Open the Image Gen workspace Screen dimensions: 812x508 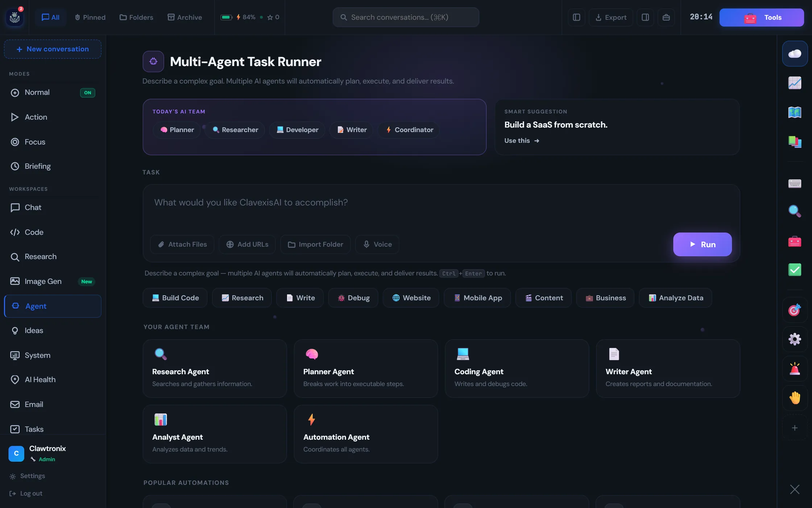53,281
